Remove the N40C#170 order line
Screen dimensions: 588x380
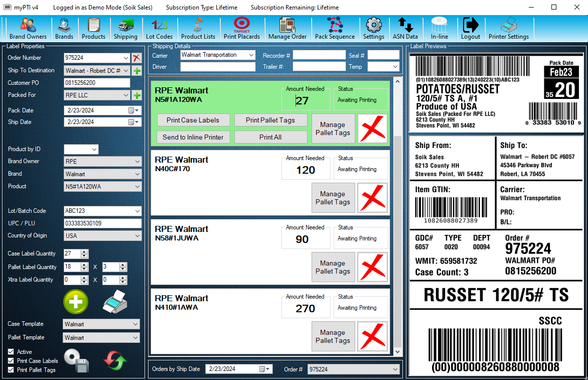372,198
